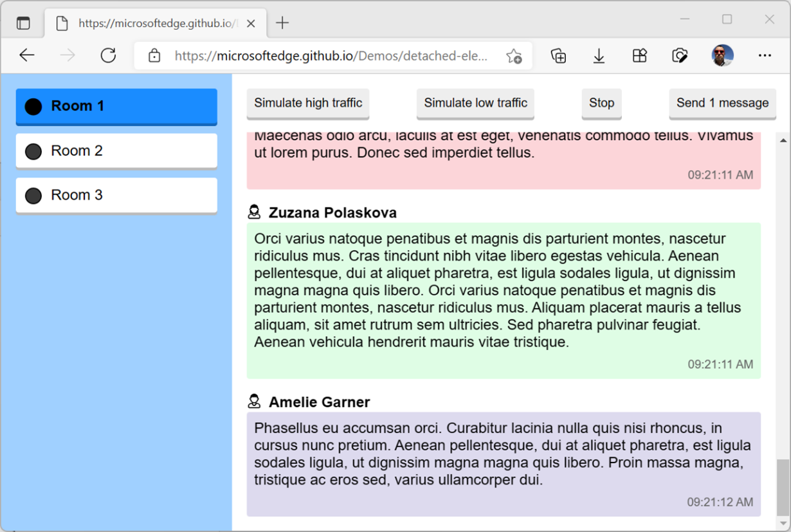Open a new browser tab
791x532 pixels.
click(282, 23)
